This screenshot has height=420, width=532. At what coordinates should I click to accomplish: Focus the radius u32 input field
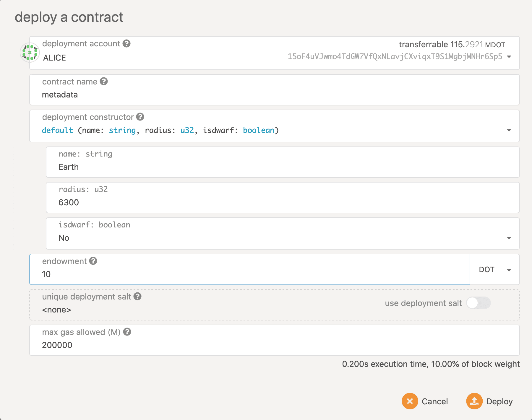tap(207, 203)
